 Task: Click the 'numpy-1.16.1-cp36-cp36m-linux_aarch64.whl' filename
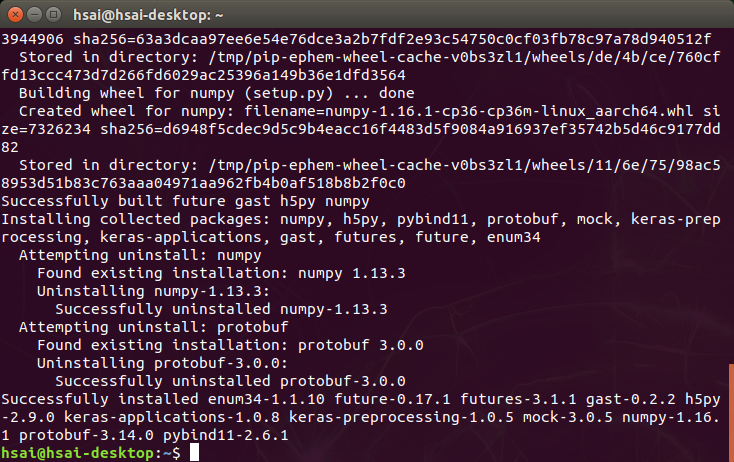point(509,111)
